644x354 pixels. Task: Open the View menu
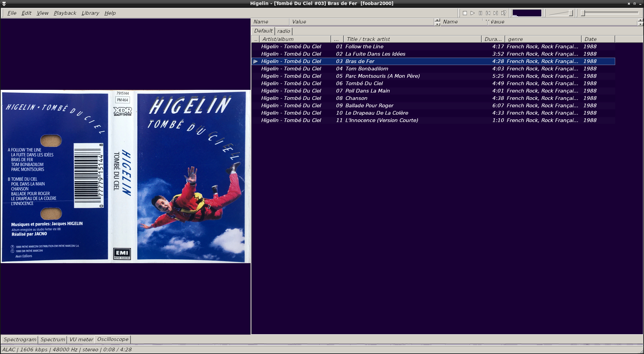[43, 13]
